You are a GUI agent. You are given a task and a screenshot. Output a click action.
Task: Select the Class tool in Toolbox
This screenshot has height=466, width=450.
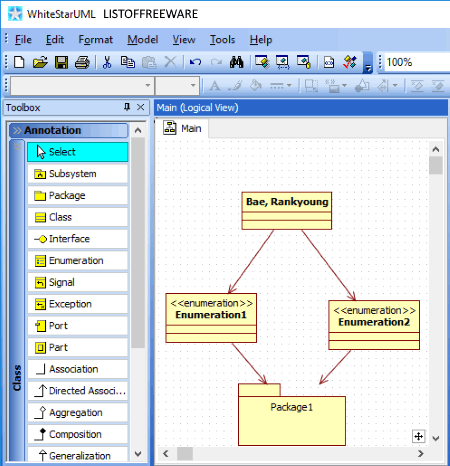(x=78, y=217)
